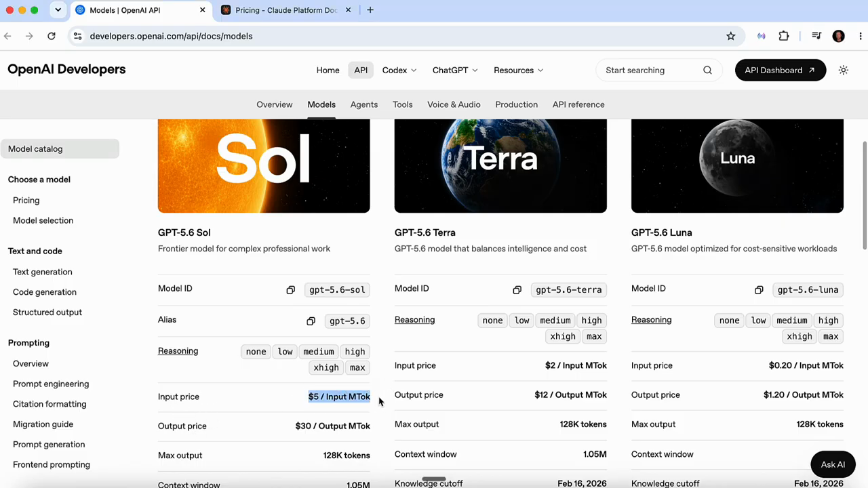Switch to the Pricing - Claude Platform tab
The width and height of the screenshot is (868, 488).
[285, 10]
